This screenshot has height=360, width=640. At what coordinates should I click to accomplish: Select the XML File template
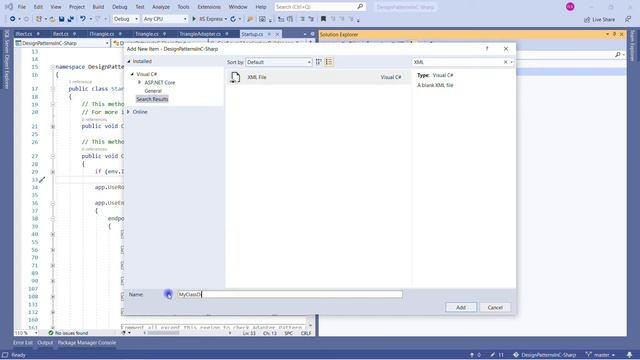point(318,77)
